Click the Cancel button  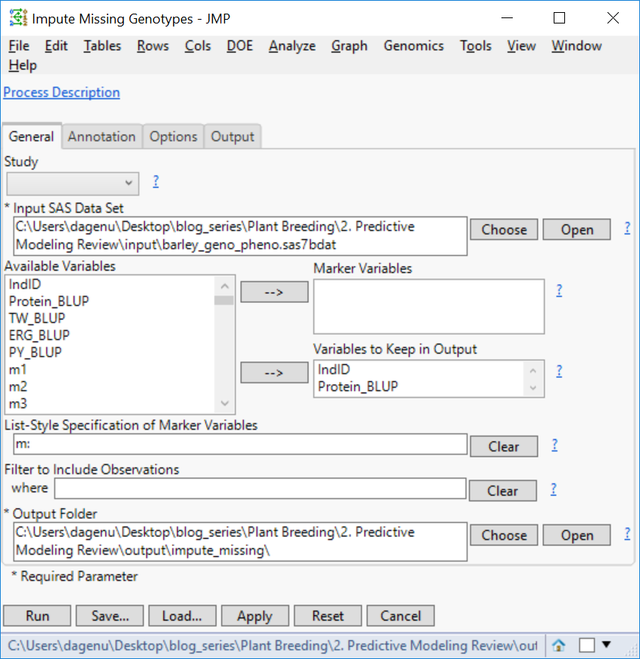coord(400,616)
